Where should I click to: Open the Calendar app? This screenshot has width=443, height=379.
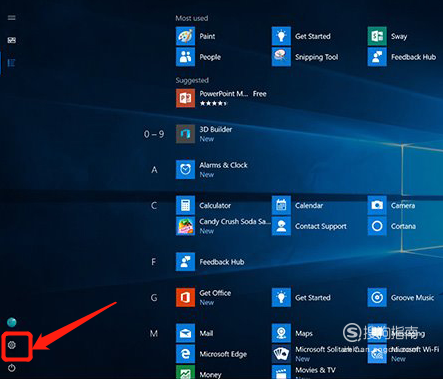[x=298, y=205]
